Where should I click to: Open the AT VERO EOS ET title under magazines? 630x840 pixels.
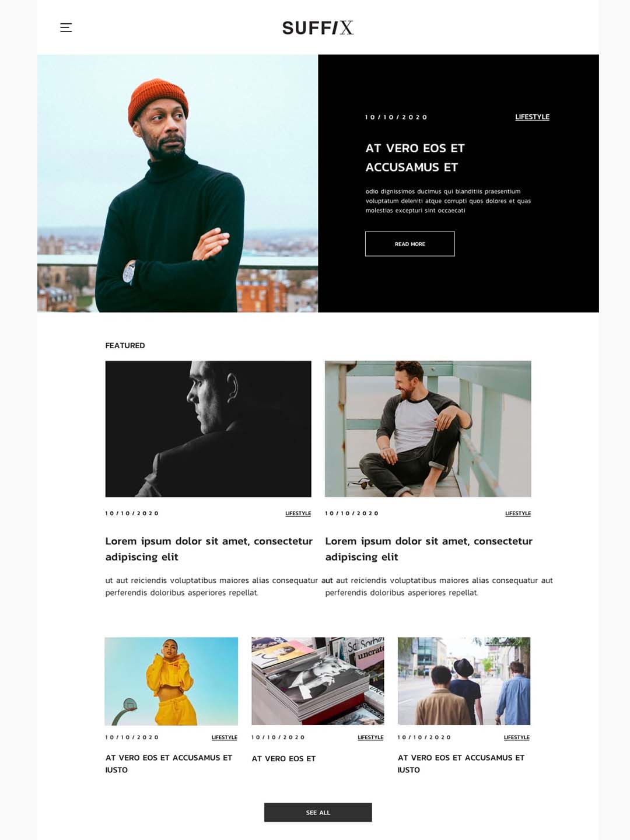coord(283,758)
